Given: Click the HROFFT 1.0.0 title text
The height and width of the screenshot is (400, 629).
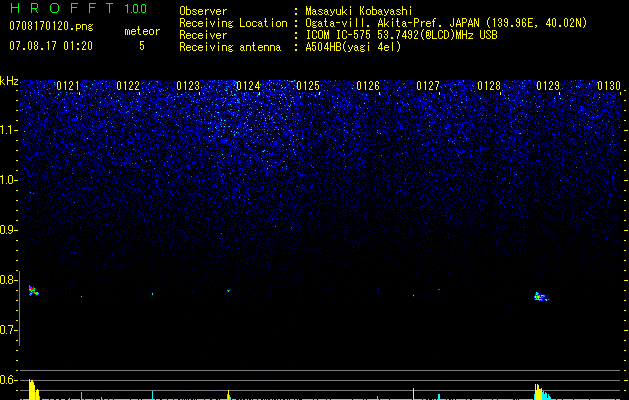Looking at the screenshot, I should pyautogui.click(x=79, y=8).
